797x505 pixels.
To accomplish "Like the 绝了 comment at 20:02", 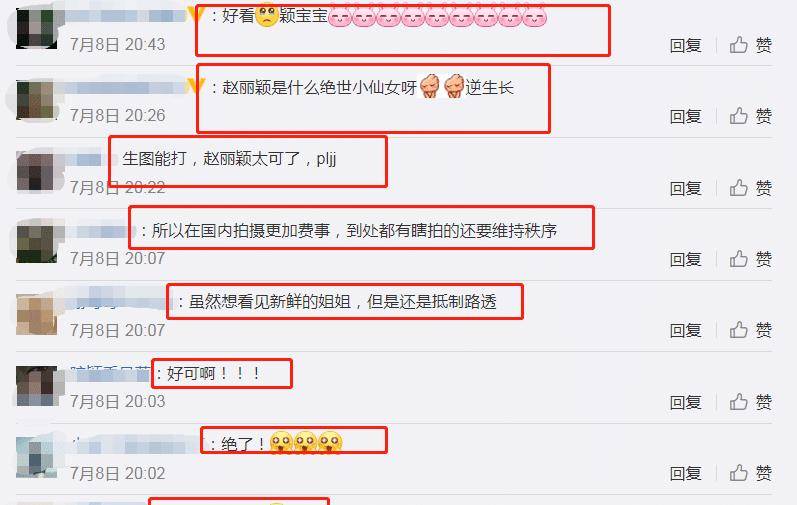I will (739, 473).
